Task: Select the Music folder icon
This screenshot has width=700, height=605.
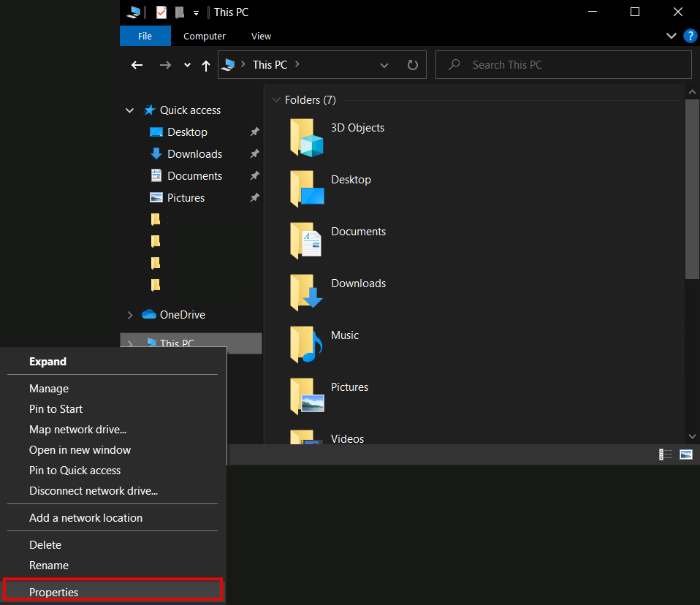Action: coord(306,345)
